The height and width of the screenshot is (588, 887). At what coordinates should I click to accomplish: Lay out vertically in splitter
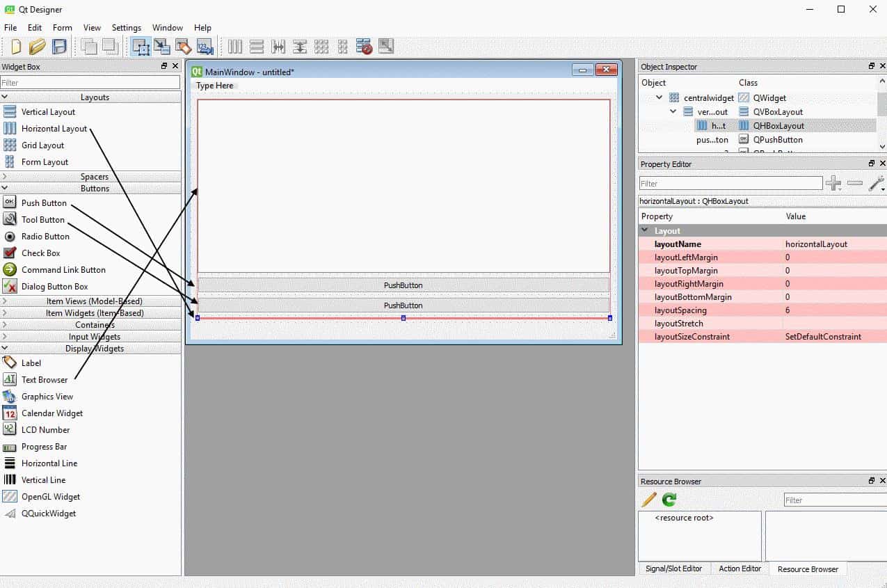[300, 47]
